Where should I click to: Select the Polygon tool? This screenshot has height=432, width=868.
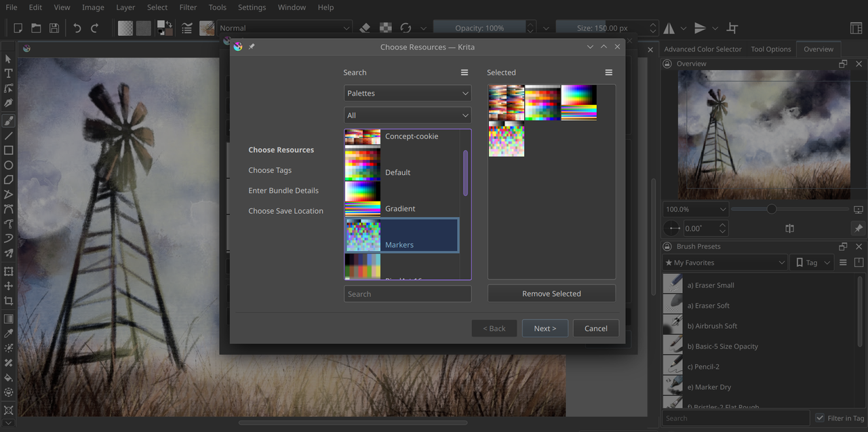click(8, 180)
